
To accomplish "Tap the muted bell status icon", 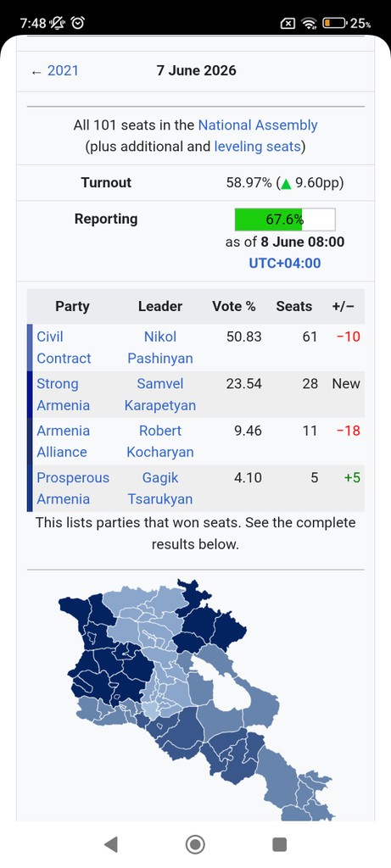I will [57, 23].
